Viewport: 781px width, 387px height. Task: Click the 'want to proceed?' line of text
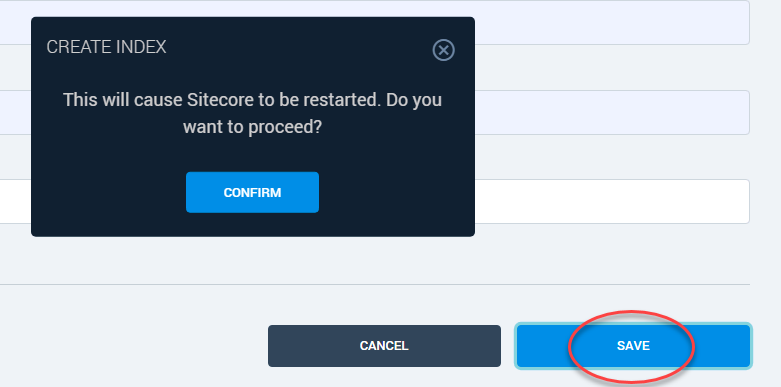point(253,127)
